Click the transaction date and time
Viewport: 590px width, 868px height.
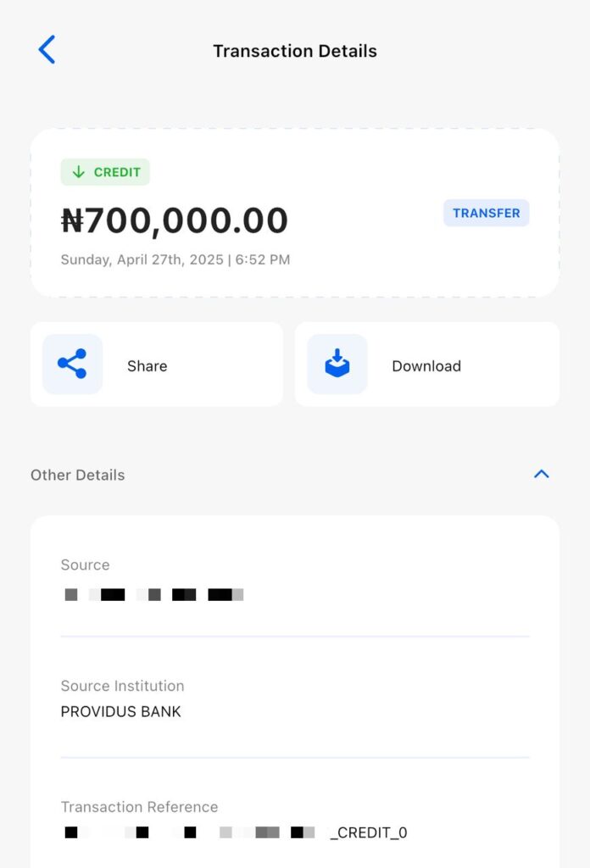pyautogui.click(x=175, y=260)
